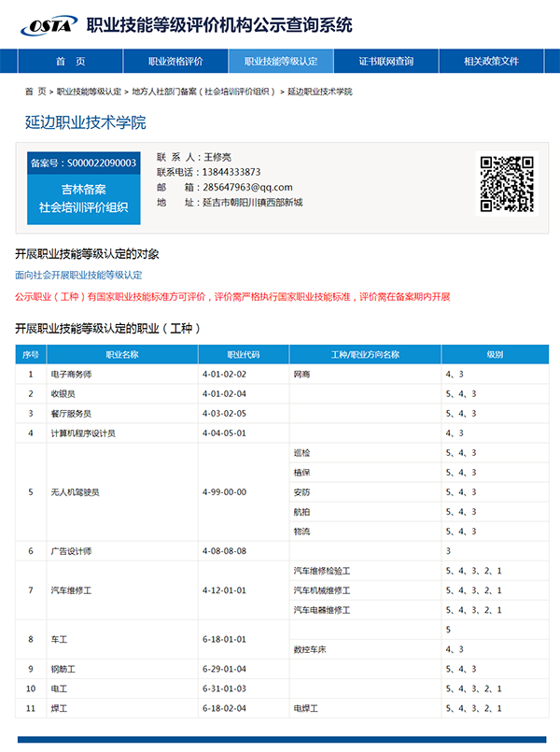
Task: Click 职业技能等级认定 breadcrumb link
Action: [89, 92]
